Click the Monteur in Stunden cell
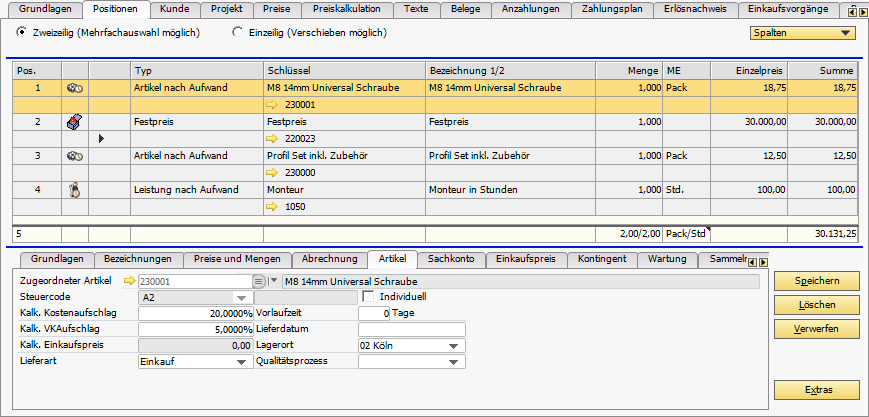869x417 pixels. [510, 190]
